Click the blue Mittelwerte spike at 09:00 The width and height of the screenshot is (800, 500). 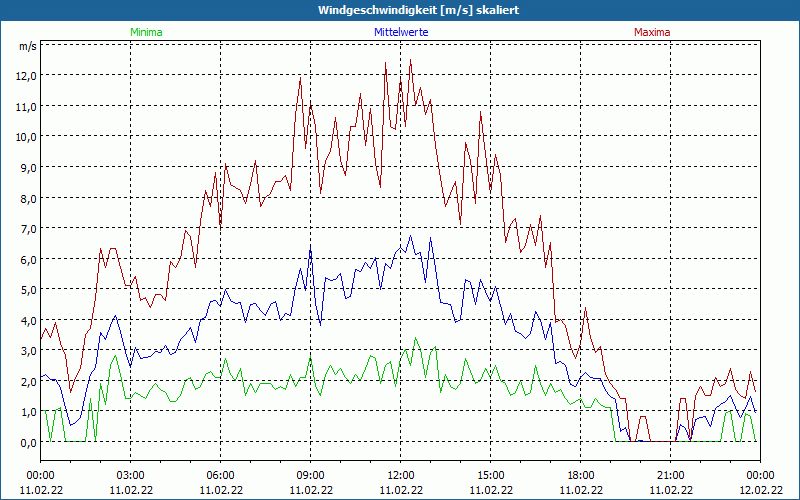pyautogui.click(x=310, y=247)
